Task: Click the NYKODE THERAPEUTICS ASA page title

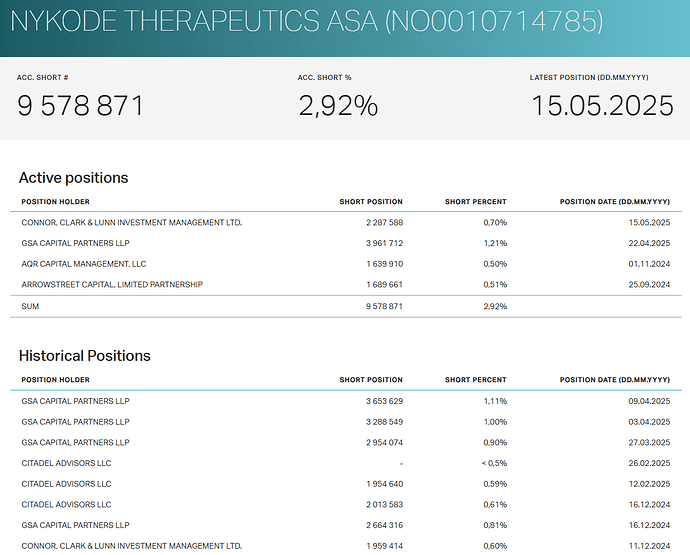Action: (306, 21)
